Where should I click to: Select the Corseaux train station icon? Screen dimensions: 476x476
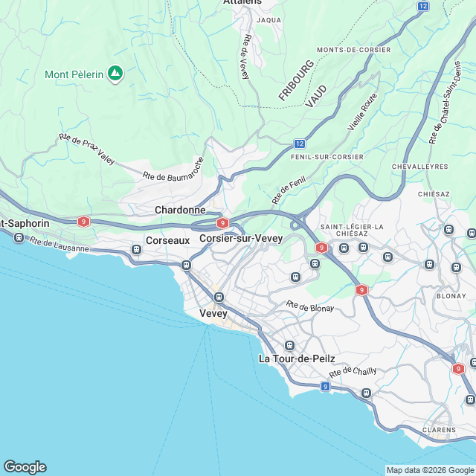pyautogui.click(x=136, y=250)
